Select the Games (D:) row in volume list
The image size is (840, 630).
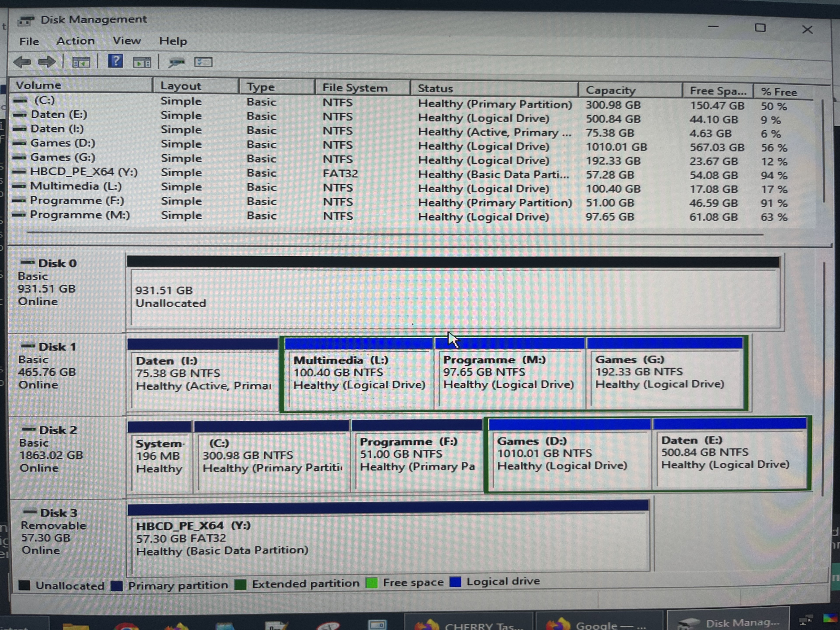[63, 143]
